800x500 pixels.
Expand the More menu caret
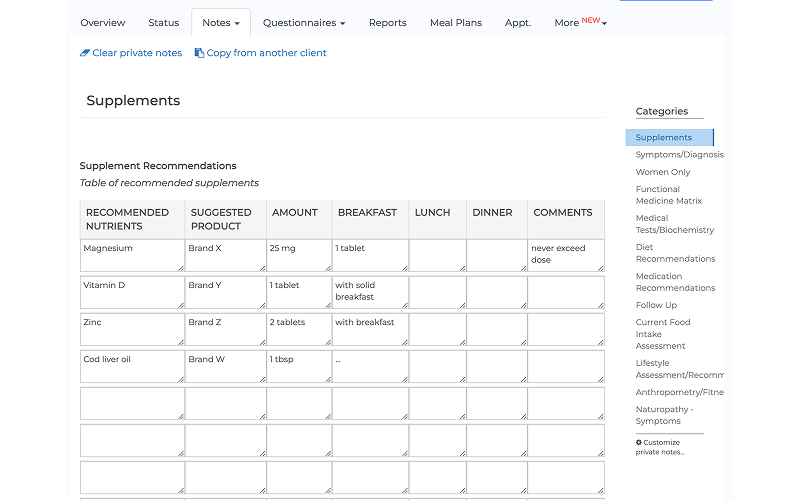(x=605, y=23)
